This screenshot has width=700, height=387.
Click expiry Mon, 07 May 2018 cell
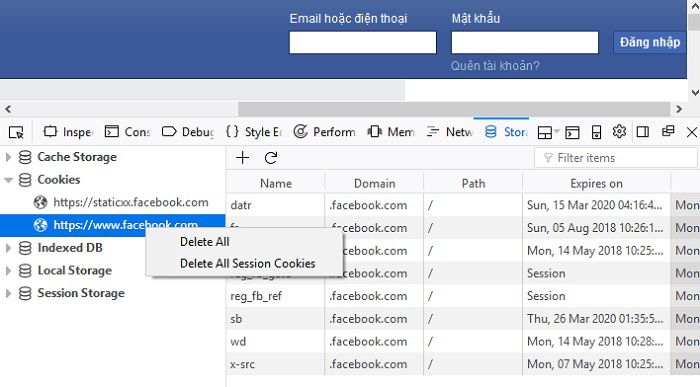pos(595,364)
